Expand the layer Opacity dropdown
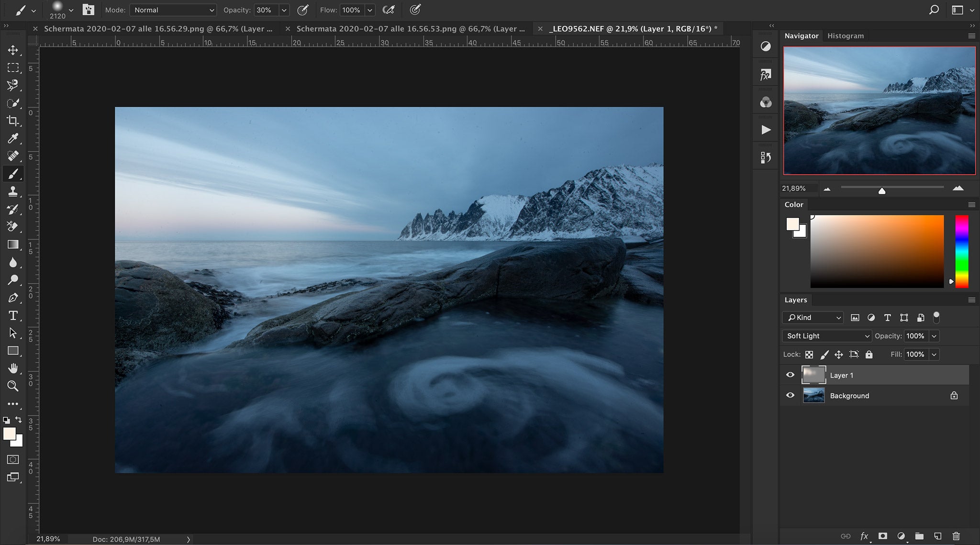Screen dimensions: 980x545 coord(934,336)
